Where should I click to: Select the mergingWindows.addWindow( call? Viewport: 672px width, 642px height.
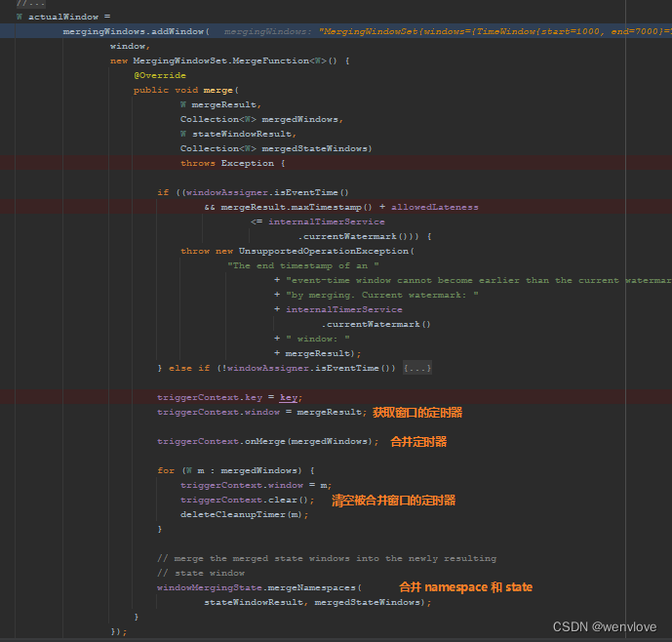pos(137,31)
